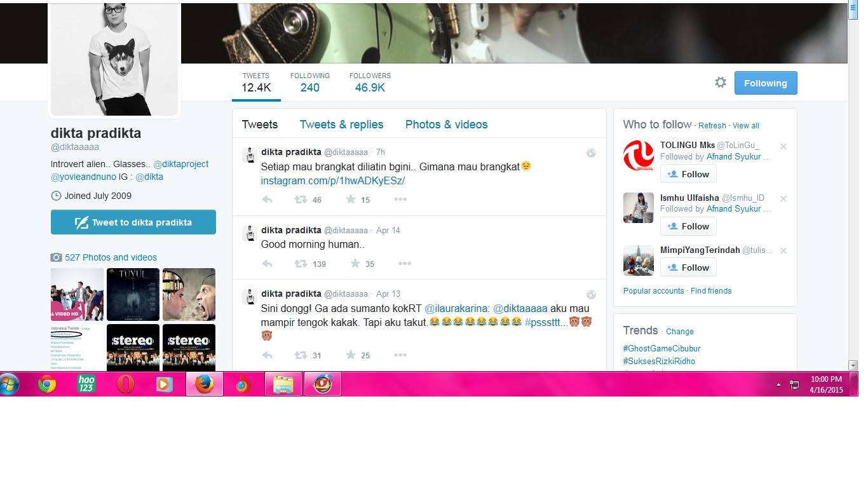Open more options on Apr 13 tweet
Screen dimensions: 868x488
click(400, 355)
